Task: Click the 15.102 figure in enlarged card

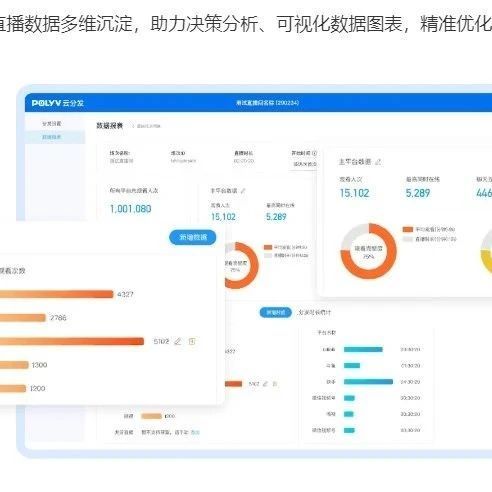Action: click(354, 193)
